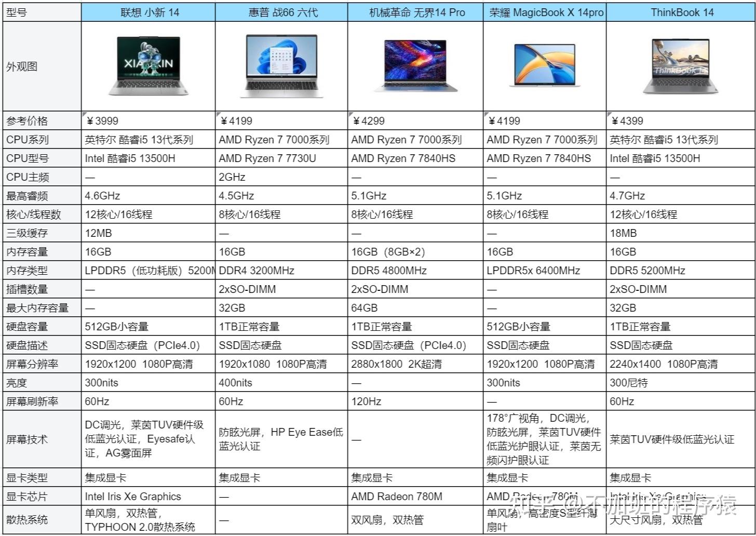
Task: Click the 12MB cache cell
Action: click(x=148, y=233)
